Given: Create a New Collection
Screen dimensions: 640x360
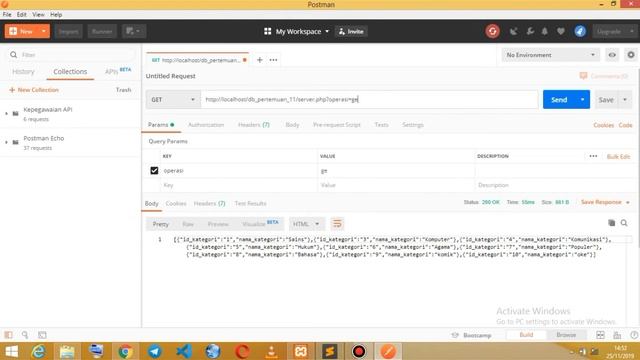Looking at the screenshot, I should [x=34, y=90].
